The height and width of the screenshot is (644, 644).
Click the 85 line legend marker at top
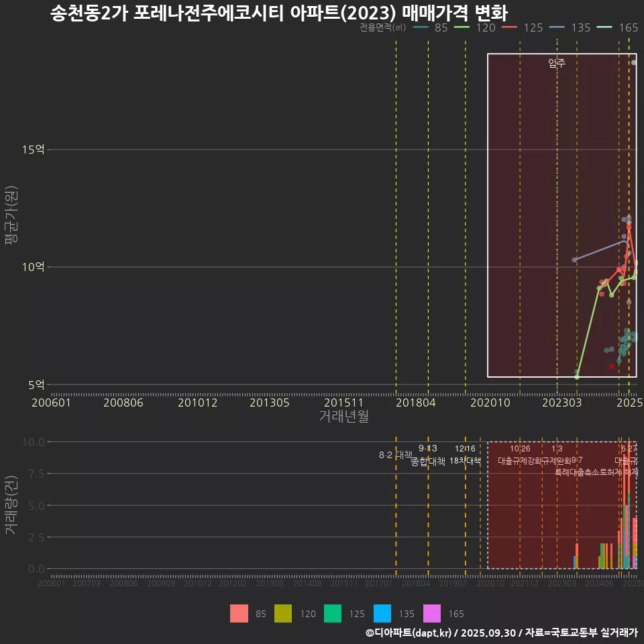pyautogui.click(x=421, y=28)
